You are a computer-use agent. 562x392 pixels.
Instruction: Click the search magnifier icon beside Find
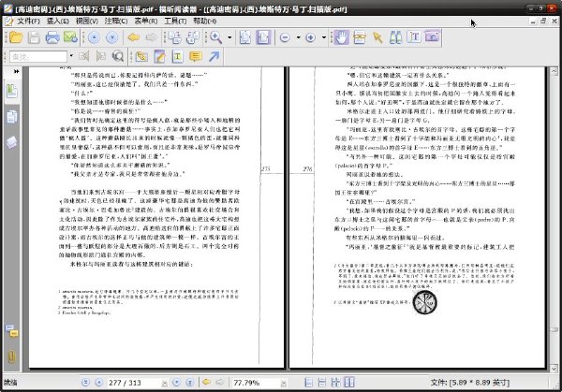(x=118, y=56)
